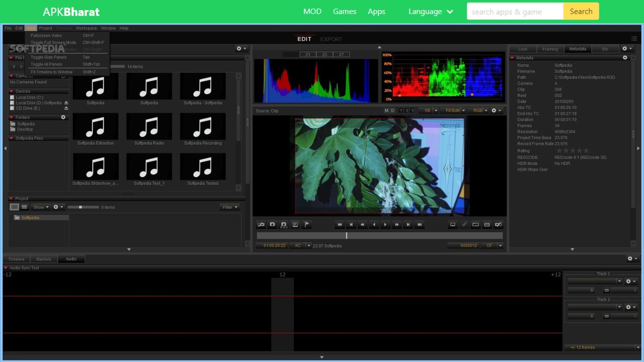Switch project view to grid thumbnails
The image size is (644, 362).
click(x=15, y=207)
